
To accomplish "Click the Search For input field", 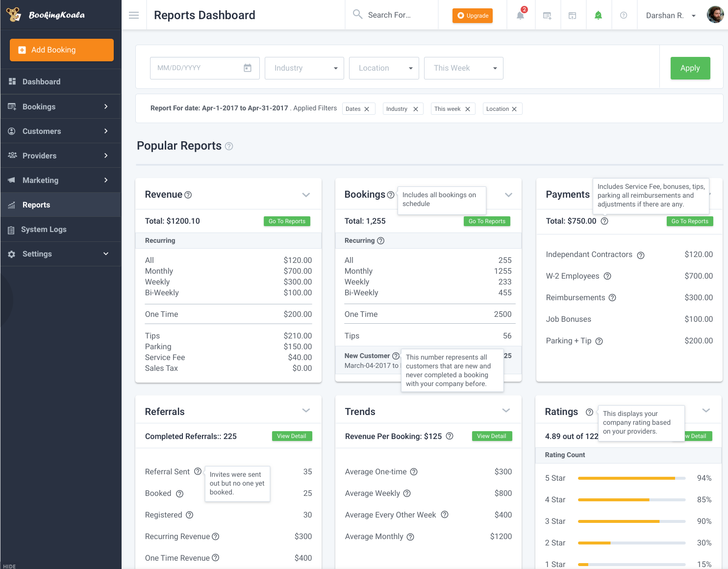I will tap(392, 15).
